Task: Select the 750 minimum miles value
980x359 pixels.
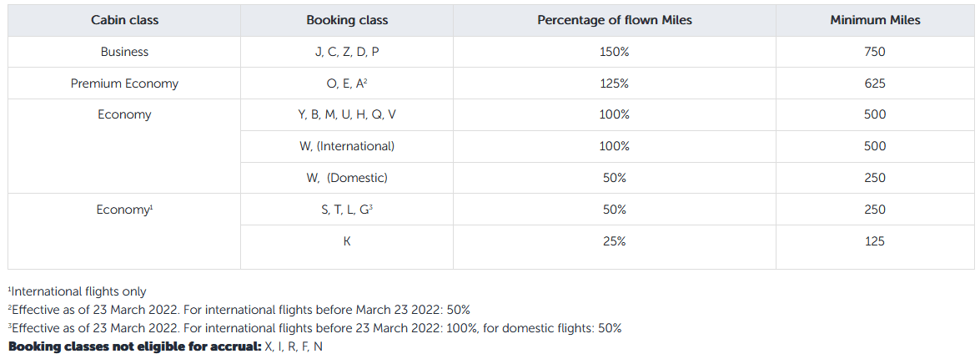Action: (875, 52)
